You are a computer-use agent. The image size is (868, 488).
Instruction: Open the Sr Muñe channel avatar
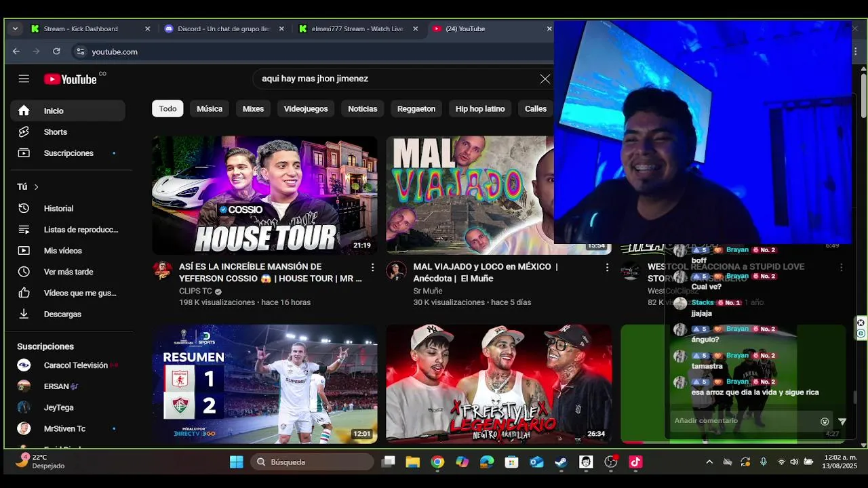pyautogui.click(x=396, y=270)
